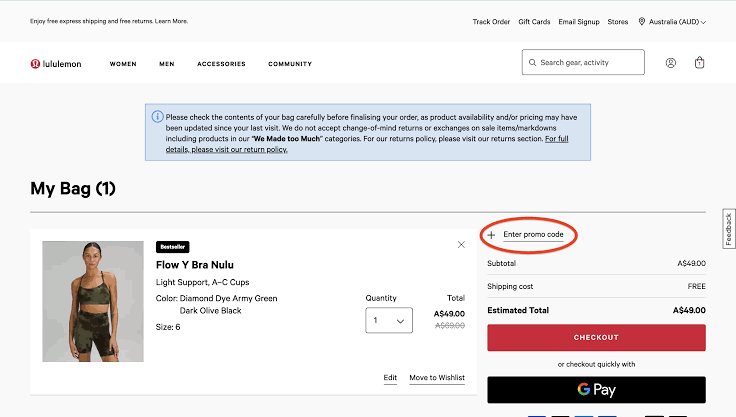
Task: Open the Flow Y Bra product thumbnail
Action: click(93, 301)
